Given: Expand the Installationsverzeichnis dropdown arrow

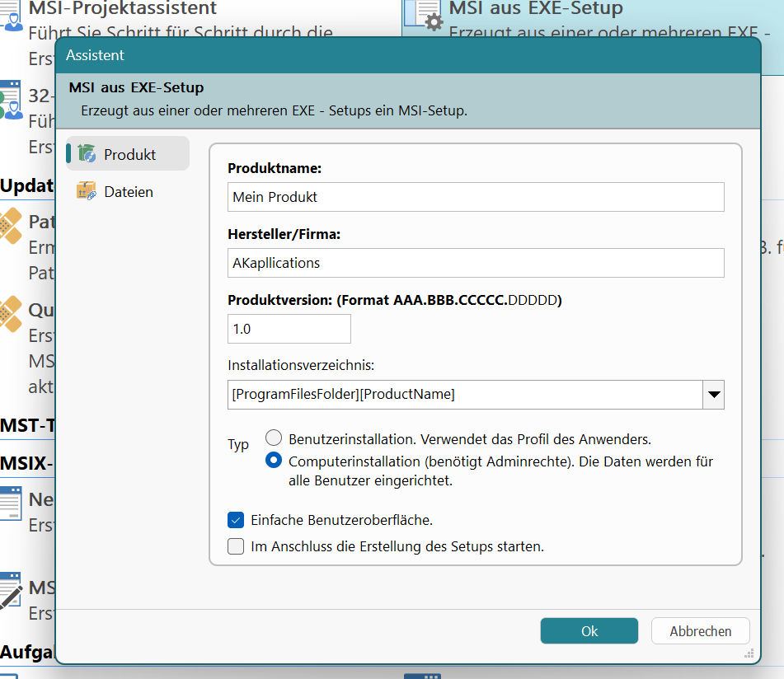Looking at the screenshot, I should tap(713, 395).
